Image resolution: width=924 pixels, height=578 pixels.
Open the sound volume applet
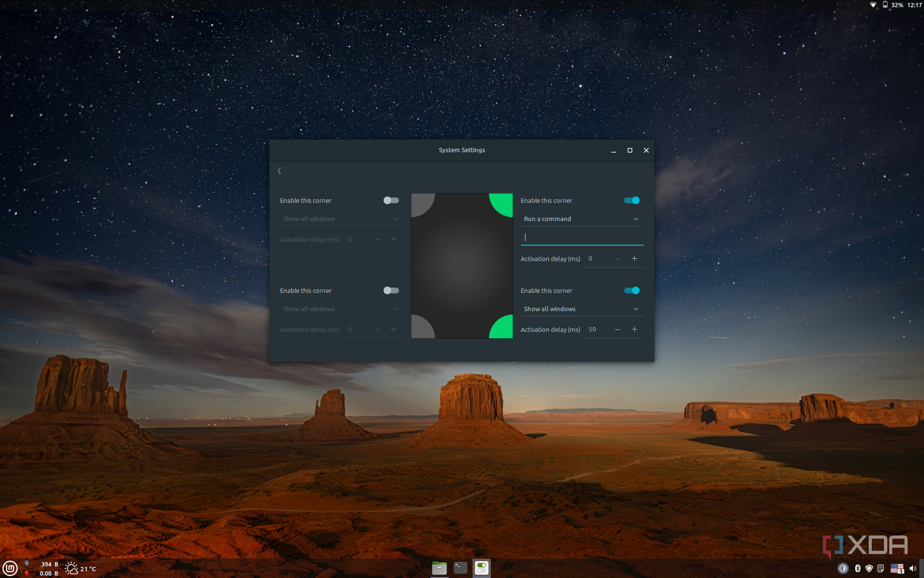[912, 568]
